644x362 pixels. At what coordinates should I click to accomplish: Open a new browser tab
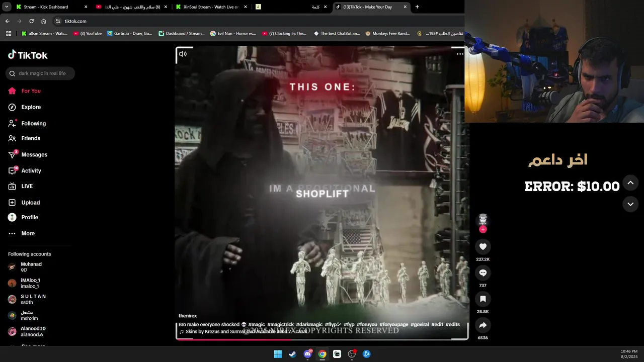click(x=417, y=7)
